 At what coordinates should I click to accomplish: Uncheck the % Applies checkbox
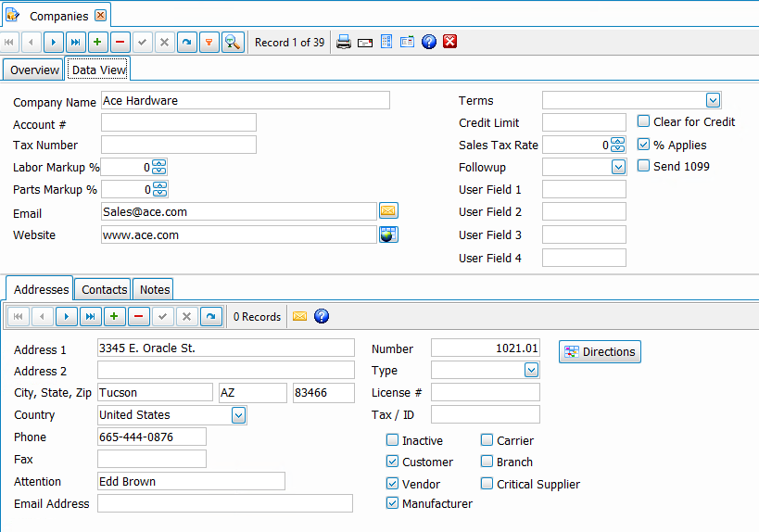coord(643,145)
